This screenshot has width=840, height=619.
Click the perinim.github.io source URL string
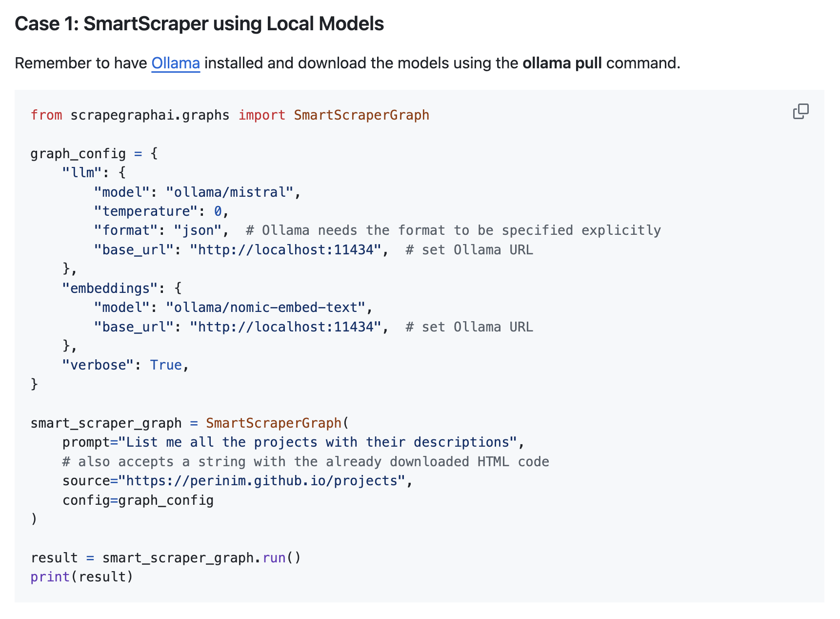tap(262, 481)
